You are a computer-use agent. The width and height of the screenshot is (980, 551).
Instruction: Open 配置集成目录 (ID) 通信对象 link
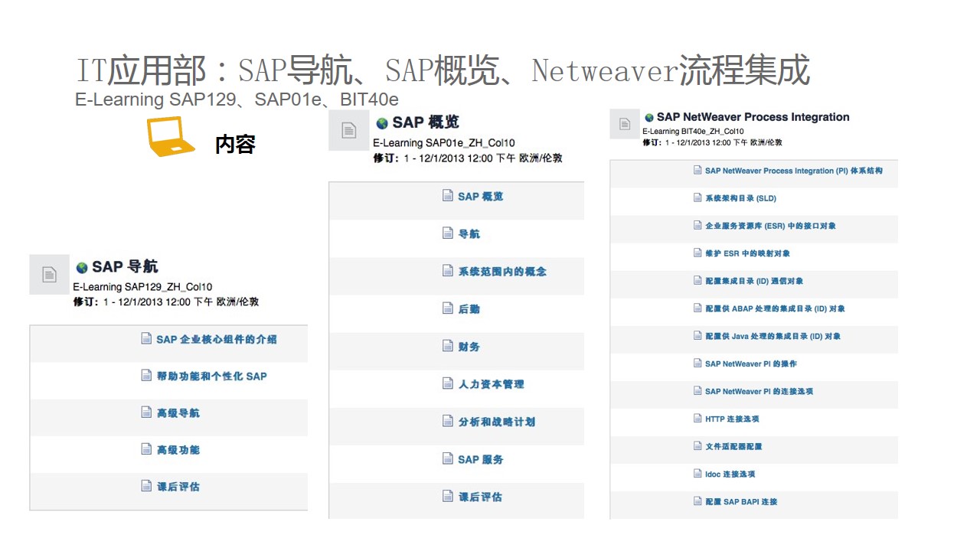pyautogui.click(x=754, y=281)
